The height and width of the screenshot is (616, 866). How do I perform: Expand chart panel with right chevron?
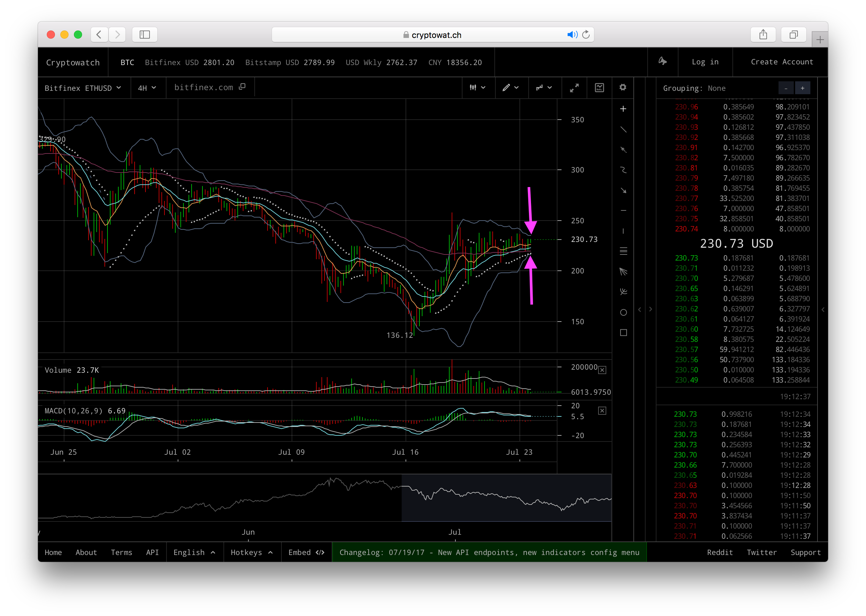[x=650, y=309]
